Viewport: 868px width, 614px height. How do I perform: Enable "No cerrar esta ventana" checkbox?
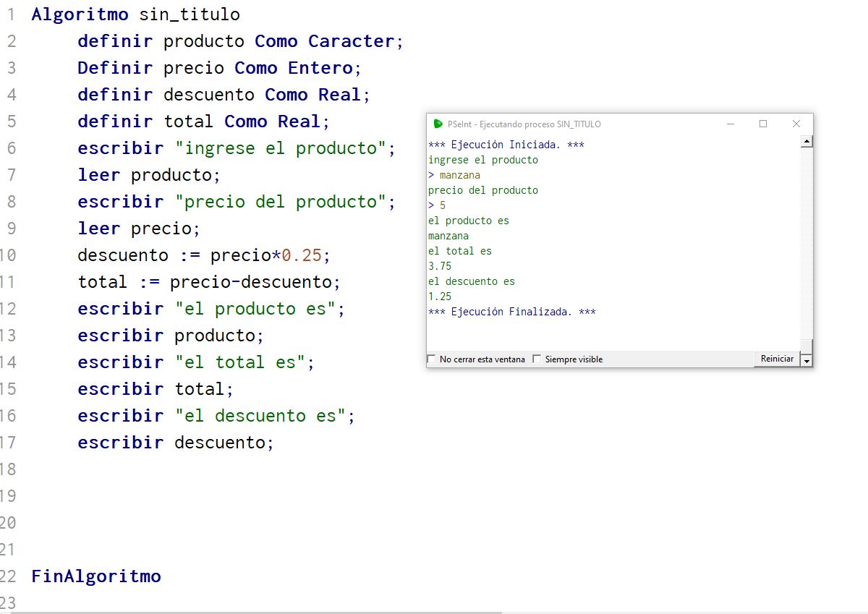(432, 359)
